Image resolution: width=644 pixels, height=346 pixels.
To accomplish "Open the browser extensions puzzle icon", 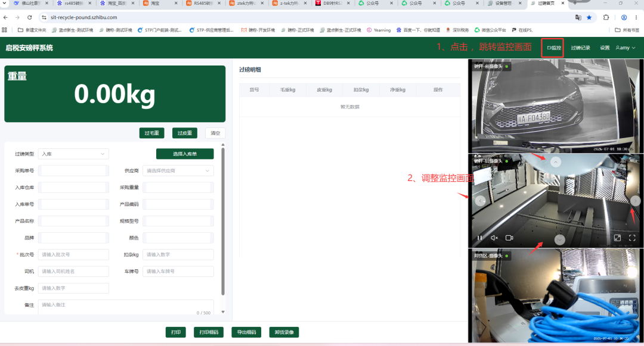I will [x=606, y=17].
